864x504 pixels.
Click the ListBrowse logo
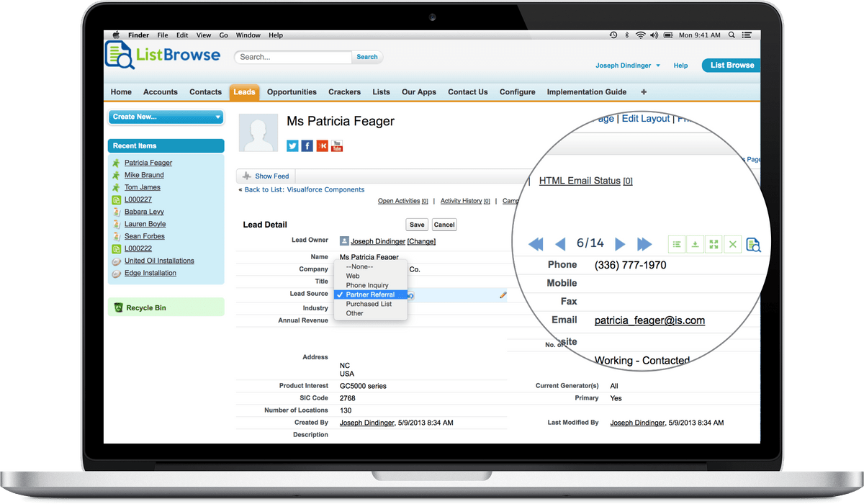point(162,55)
